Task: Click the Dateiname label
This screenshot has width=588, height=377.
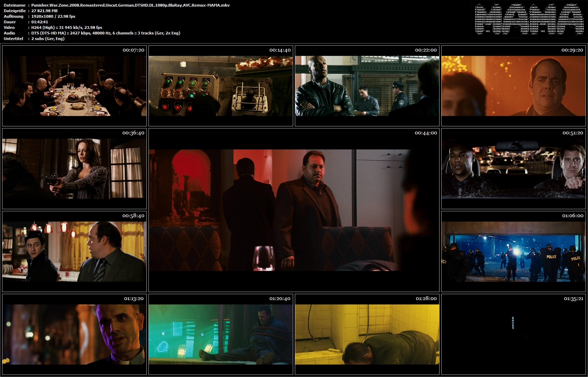Action: (x=15, y=5)
